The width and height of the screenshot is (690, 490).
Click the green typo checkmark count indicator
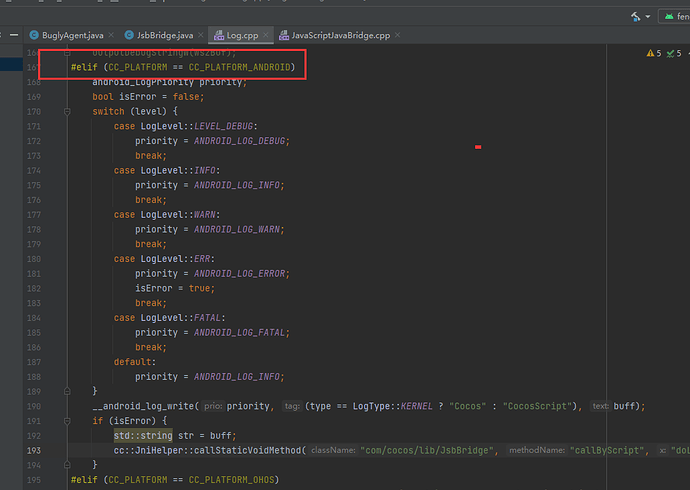coord(674,53)
